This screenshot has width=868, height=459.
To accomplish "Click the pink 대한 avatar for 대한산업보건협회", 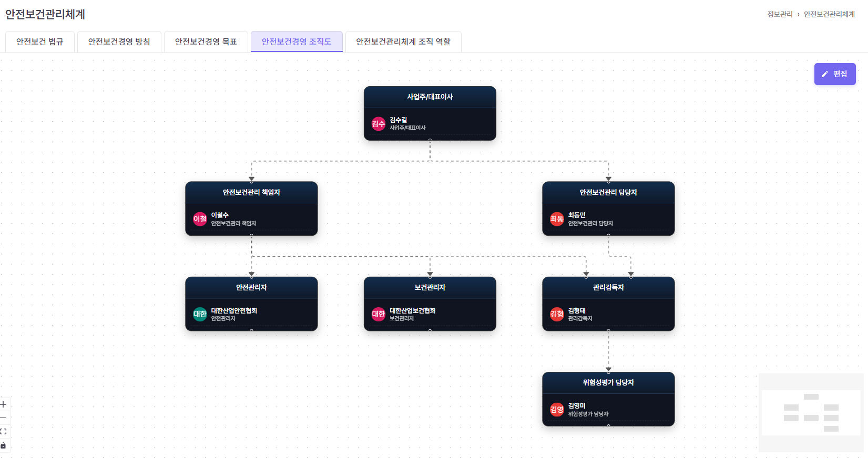I will (379, 314).
